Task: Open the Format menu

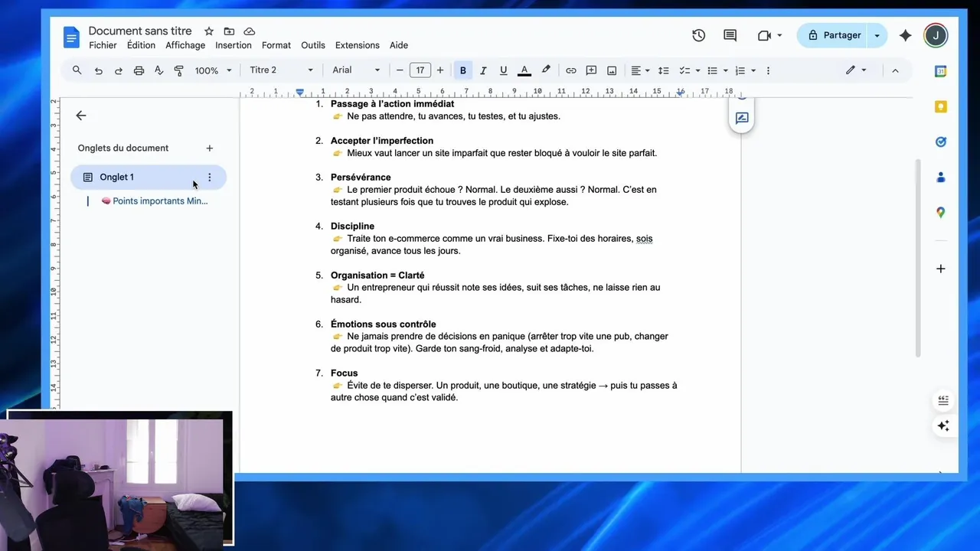Action: click(x=276, y=45)
